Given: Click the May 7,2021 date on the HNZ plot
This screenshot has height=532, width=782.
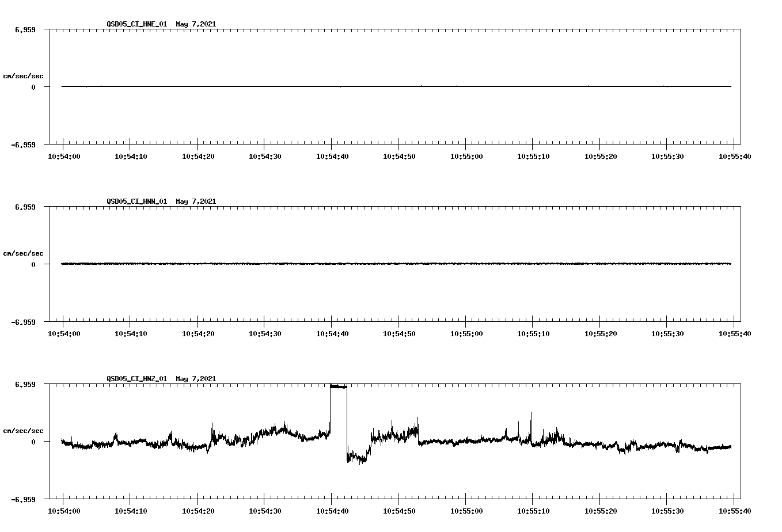Looking at the screenshot, I should (x=196, y=379).
